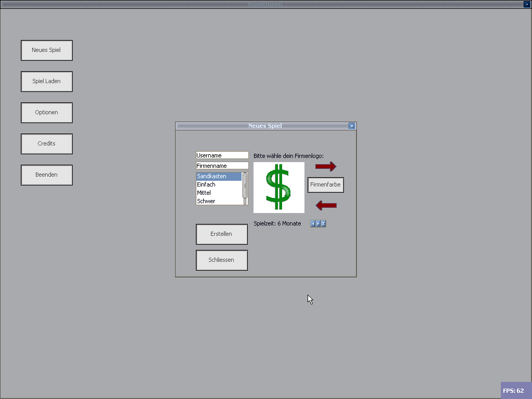Increase Spielzeit with the small right arrow
The width and height of the screenshot is (532, 399).
[318, 224]
